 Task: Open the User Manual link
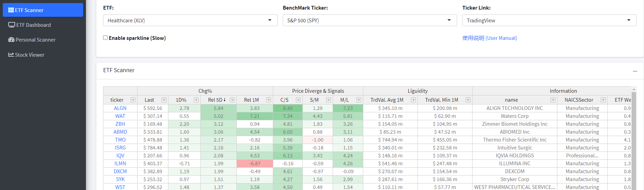tap(489, 38)
